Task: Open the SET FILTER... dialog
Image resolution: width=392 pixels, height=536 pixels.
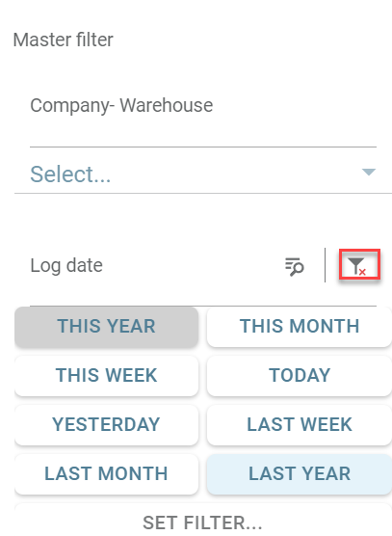Action: click(203, 522)
